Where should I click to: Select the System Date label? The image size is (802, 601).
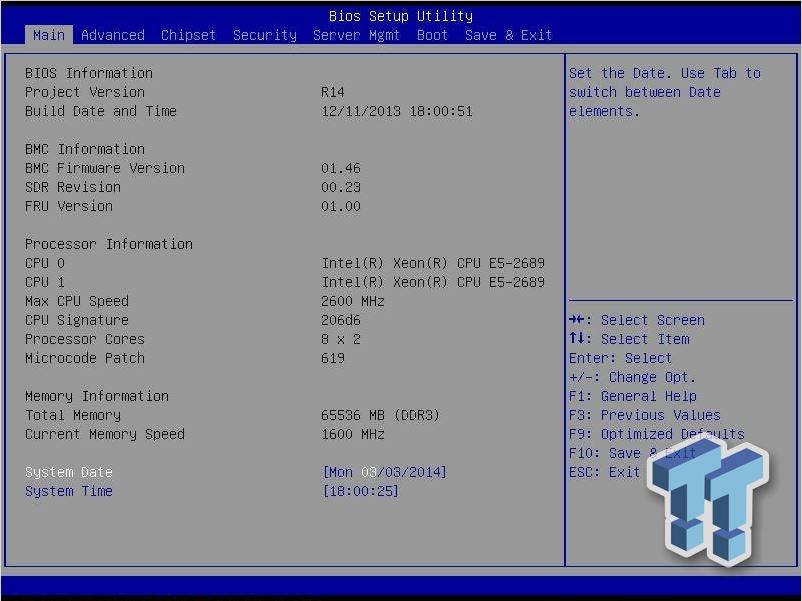click(x=69, y=472)
